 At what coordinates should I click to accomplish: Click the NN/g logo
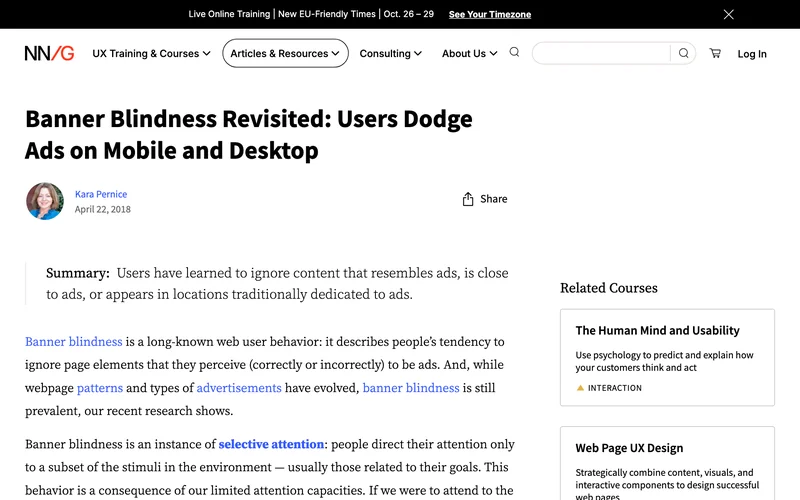[x=49, y=54]
